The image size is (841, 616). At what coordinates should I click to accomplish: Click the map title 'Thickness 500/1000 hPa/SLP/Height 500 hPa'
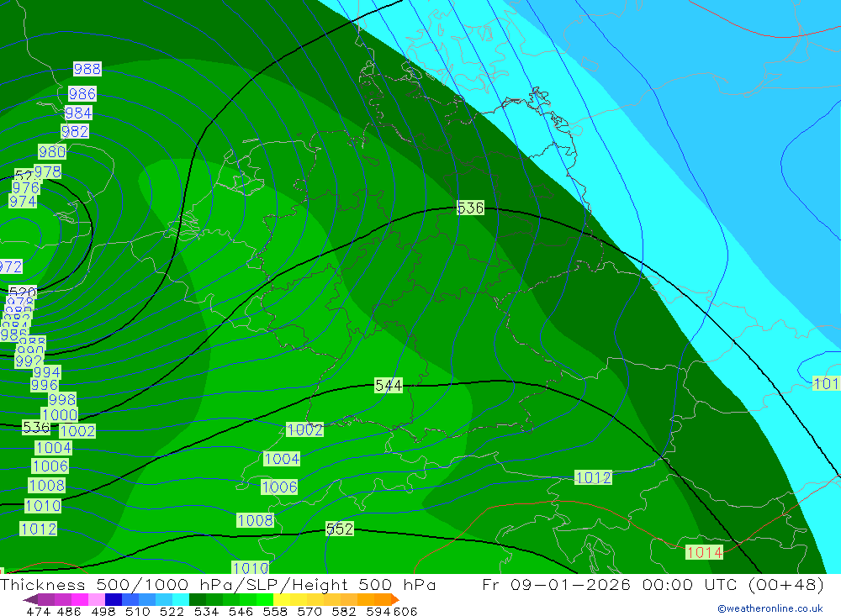[x=218, y=584]
